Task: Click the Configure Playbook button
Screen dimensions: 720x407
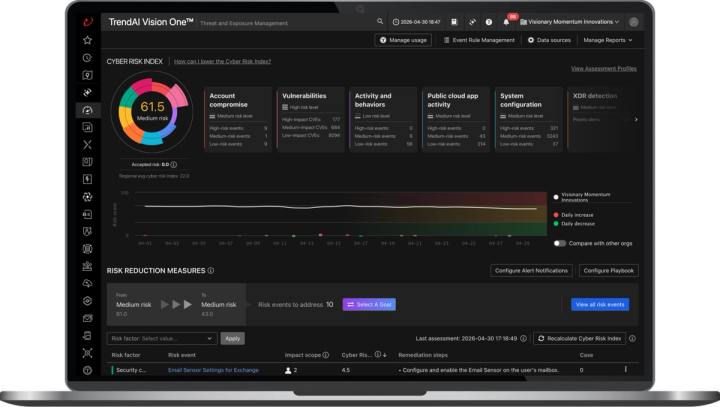Action: (608, 271)
